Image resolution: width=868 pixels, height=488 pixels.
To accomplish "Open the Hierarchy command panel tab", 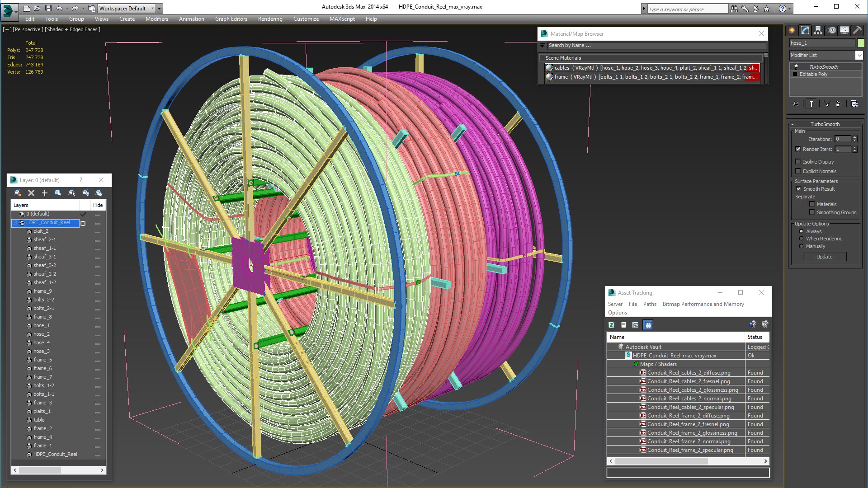I will 818,30.
